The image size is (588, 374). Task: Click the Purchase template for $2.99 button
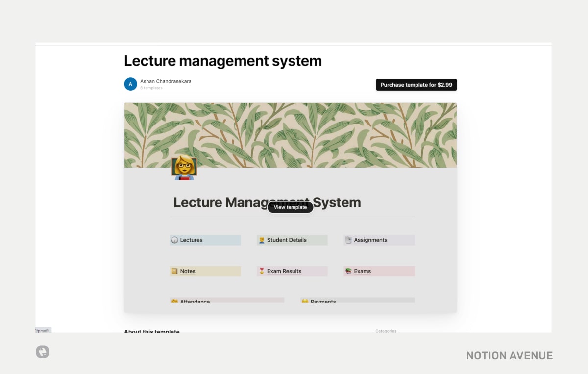click(416, 84)
